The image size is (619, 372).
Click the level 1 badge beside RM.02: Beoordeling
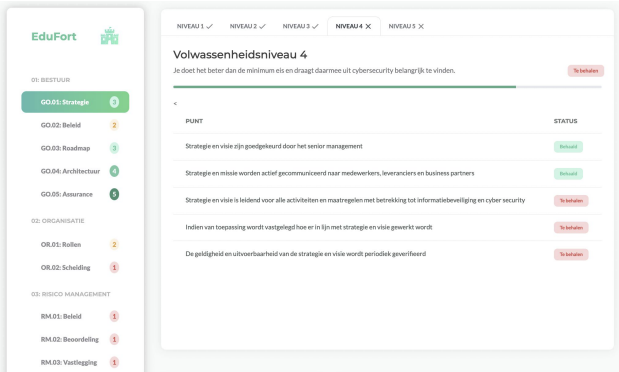tap(114, 339)
